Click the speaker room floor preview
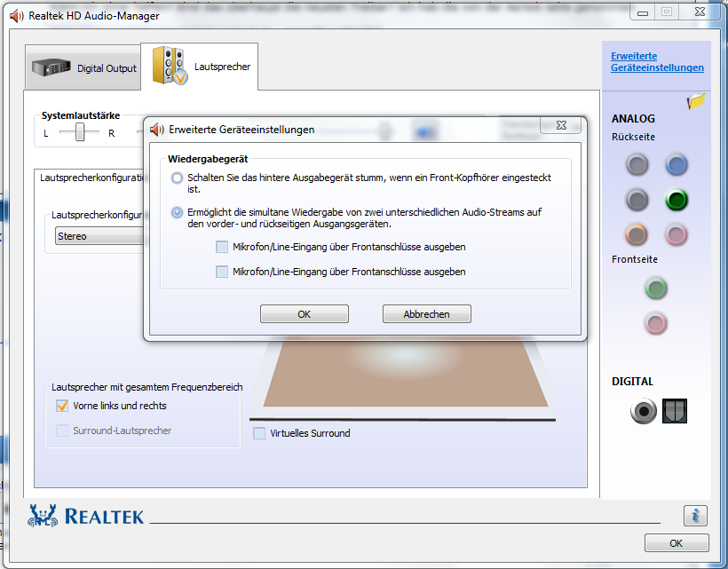The width and height of the screenshot is (728, 569). coord(406,372)
